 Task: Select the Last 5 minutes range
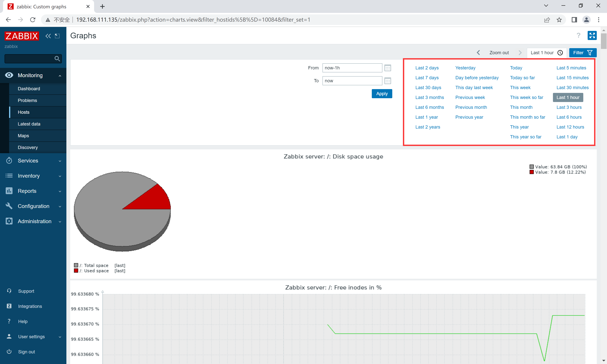coord(571,68)
